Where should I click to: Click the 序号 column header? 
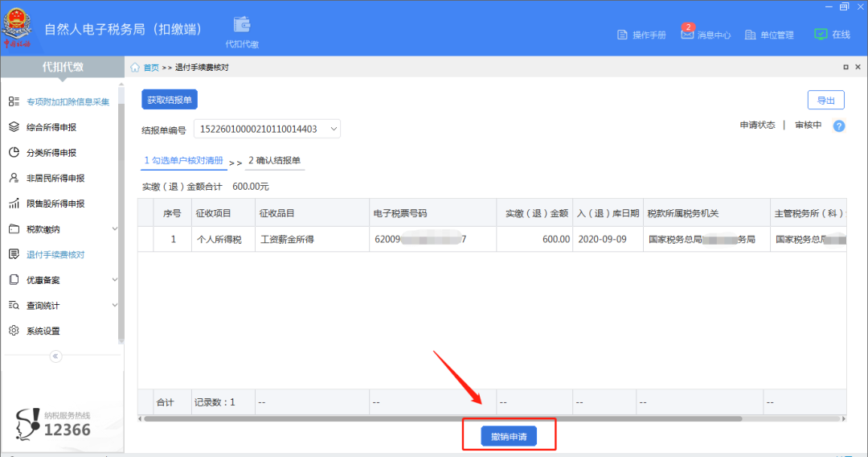[x=172, y=213]
